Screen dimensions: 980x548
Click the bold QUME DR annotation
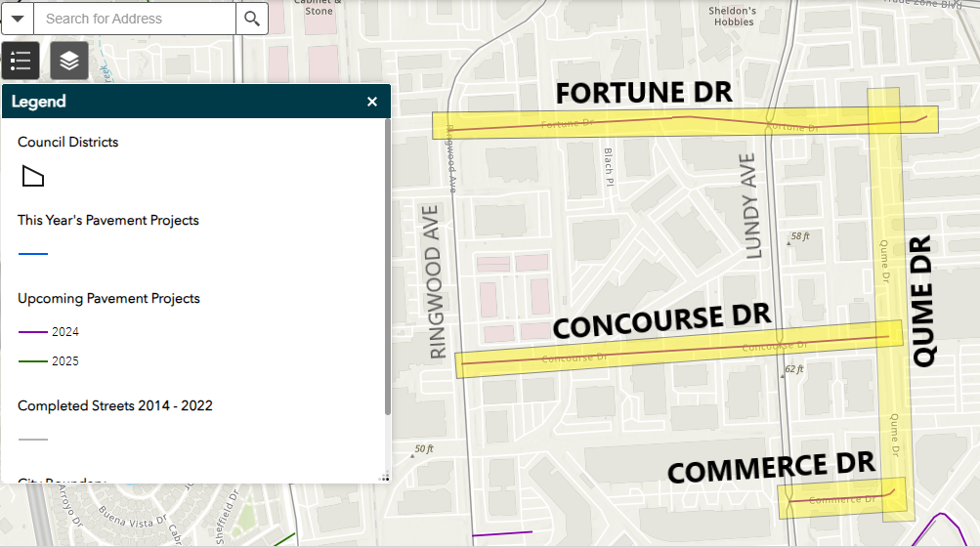[x=923, y=301]
